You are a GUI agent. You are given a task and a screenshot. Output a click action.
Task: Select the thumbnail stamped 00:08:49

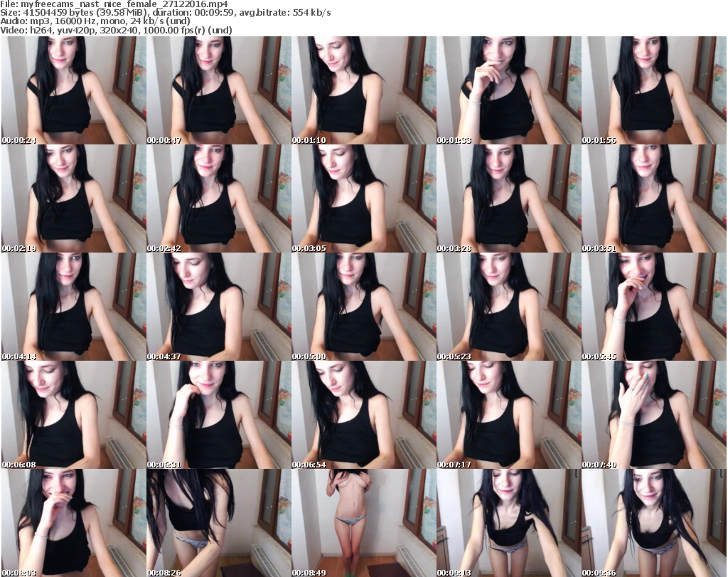[x=363, y=523]
